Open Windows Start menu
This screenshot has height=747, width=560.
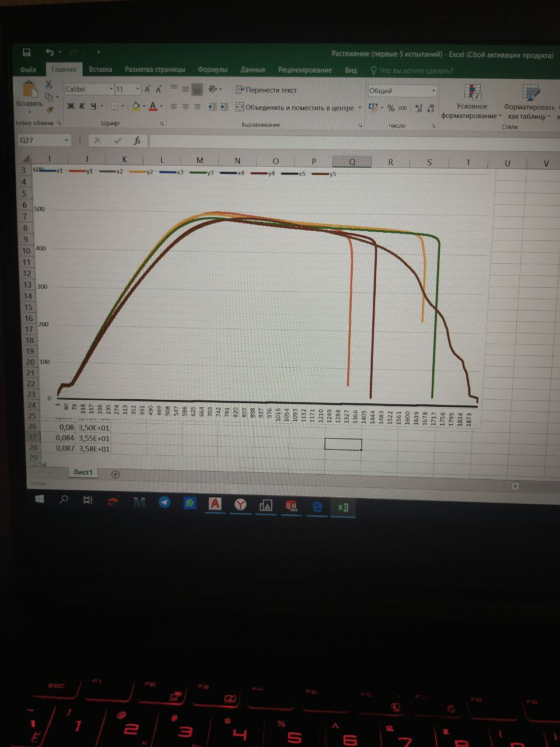(x=40, y=500)
